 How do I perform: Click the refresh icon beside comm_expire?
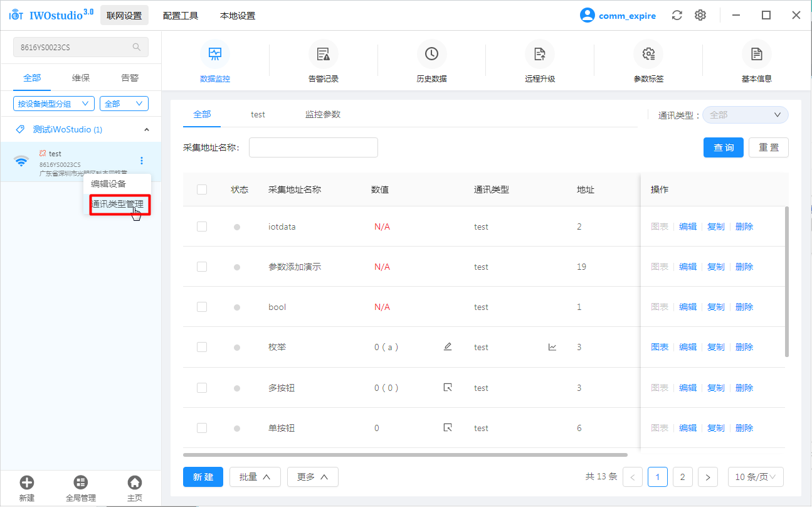click(677, 16)
